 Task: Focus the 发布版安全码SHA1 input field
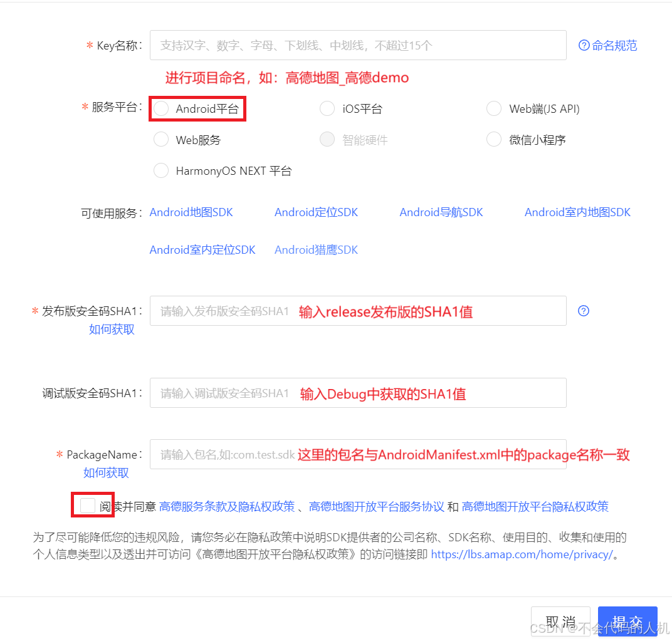point(358,311)
